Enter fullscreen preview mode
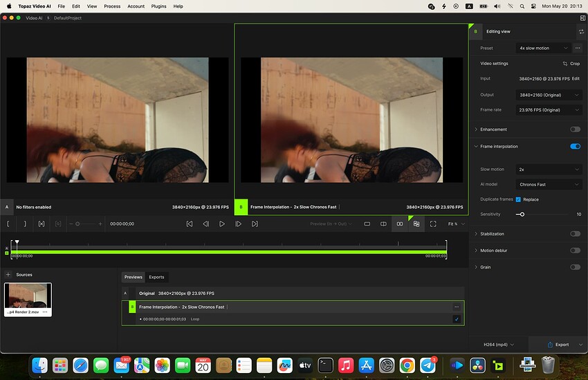This screenshot has width=588, height=380. pos(433,224)
